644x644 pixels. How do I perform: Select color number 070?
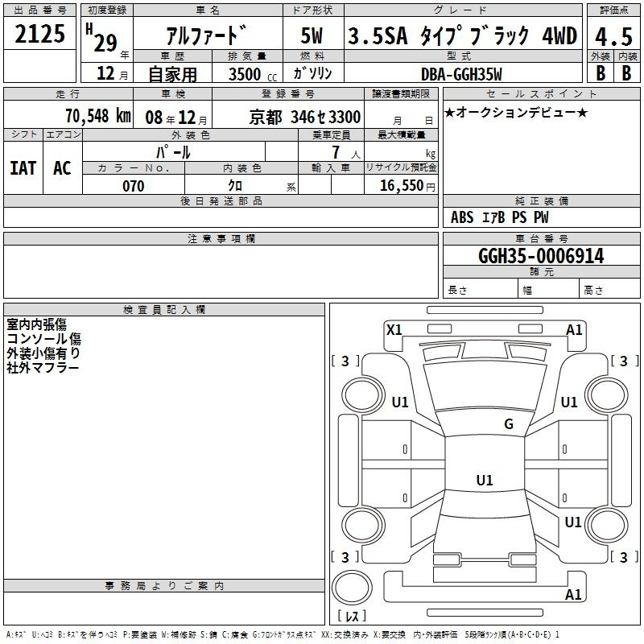click(x=134, y=186)
